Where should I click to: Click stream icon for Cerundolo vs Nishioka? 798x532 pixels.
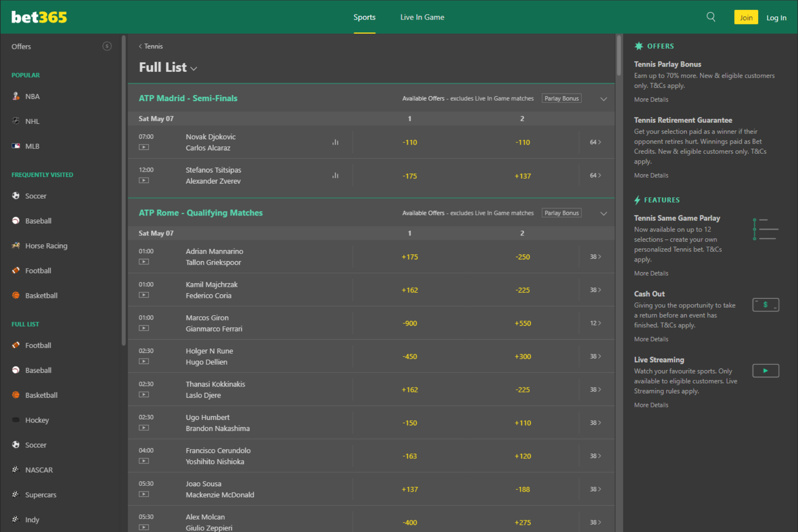click(x=144, y=461)
